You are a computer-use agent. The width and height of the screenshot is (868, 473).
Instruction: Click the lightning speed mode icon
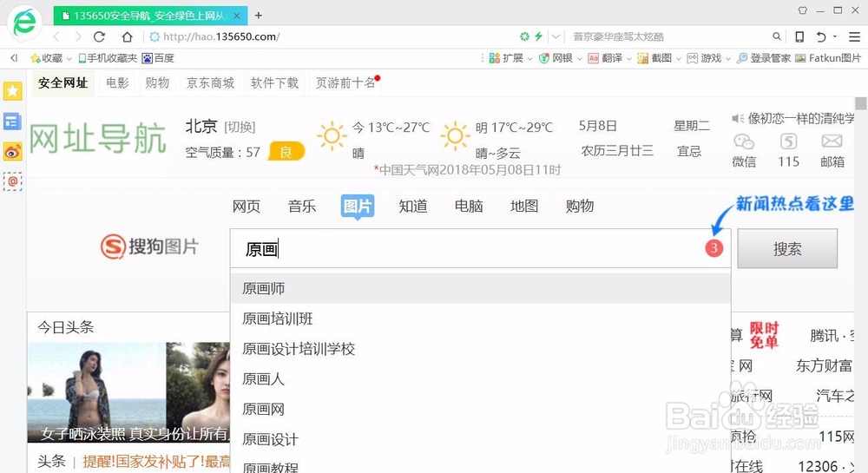tap(538, 36)
